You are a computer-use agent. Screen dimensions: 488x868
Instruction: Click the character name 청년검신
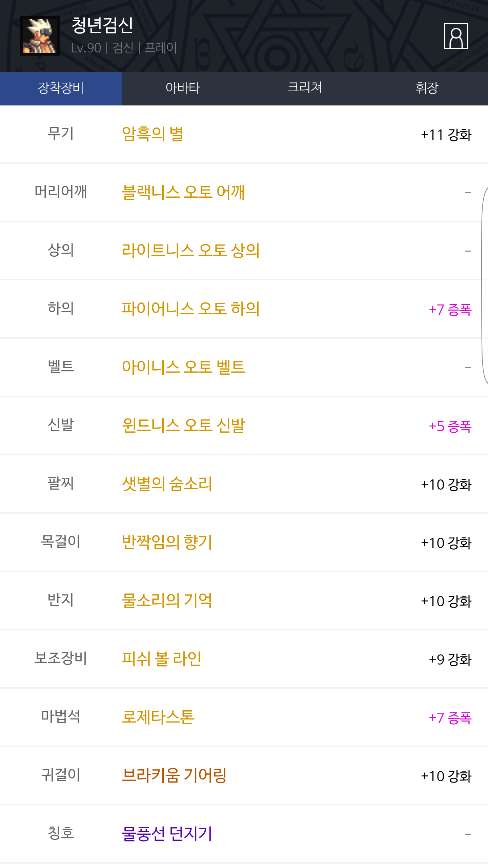pyautogui.click(x=102, y=26)
